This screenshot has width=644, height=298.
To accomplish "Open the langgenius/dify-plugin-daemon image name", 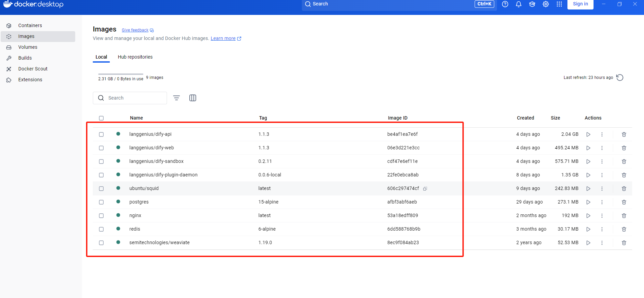I will pyautogui.click(x=163, y=175).
